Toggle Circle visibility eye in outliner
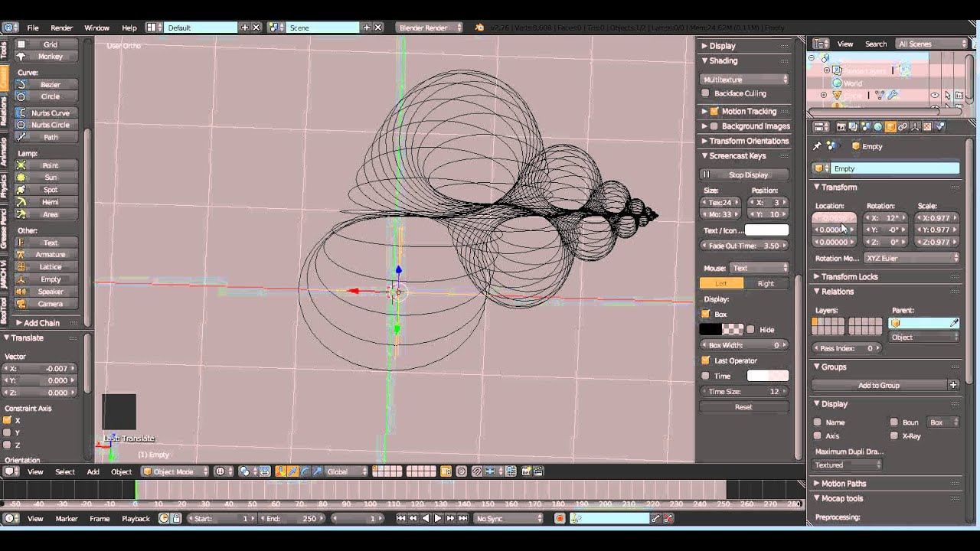 935,95
